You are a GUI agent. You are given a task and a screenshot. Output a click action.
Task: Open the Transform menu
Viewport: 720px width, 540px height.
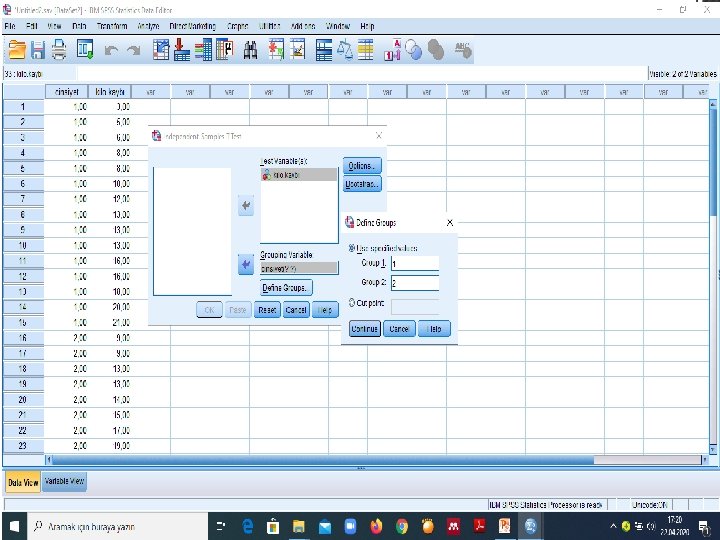pos(112,26)
